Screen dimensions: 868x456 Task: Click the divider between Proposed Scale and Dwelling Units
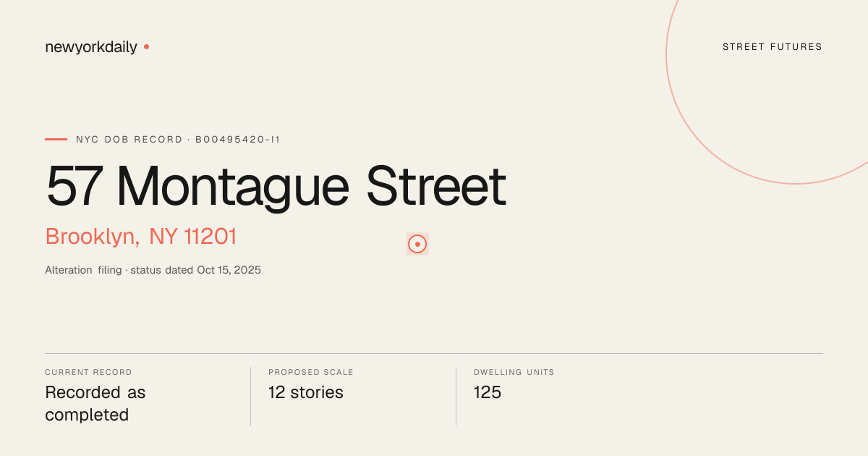(456, 396)
